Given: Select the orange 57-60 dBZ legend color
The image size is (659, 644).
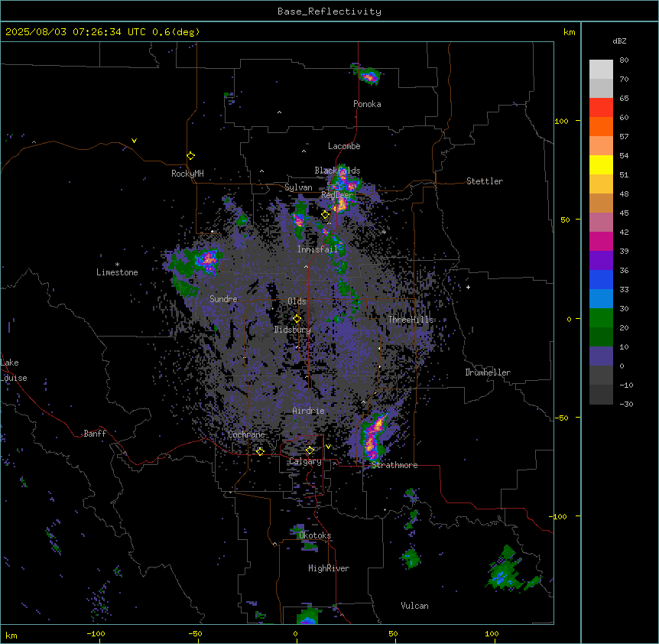Looking at the screenshot, I should [601, 126].
